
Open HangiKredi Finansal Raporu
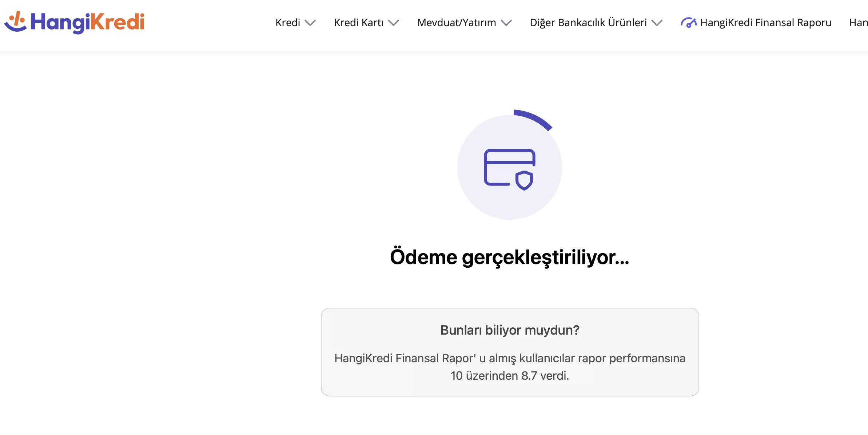[x=765, y=23]
